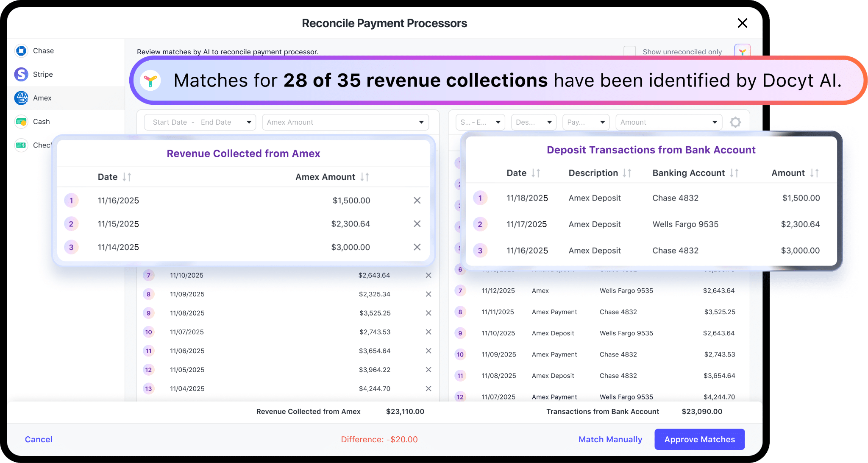Remove the 11/15/2025 $2,300.64 revenue row
868x463 pixels.
[x=417, y=223]
